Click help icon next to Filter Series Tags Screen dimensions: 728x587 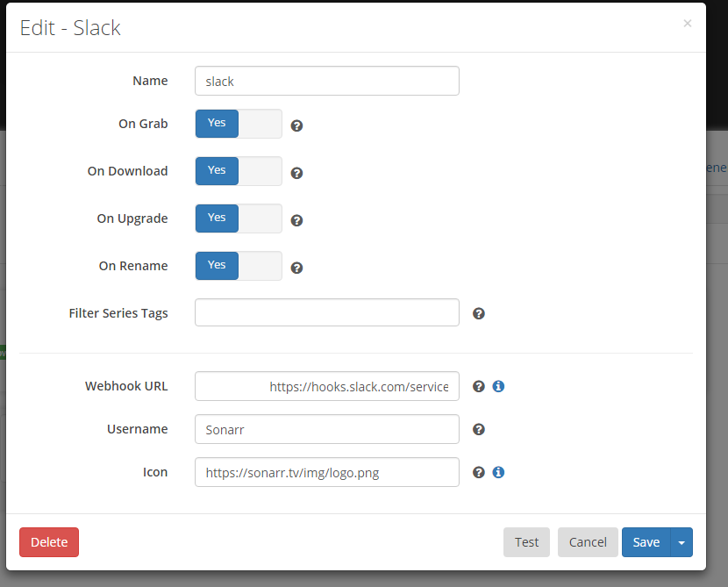click(x=478, y=313)
